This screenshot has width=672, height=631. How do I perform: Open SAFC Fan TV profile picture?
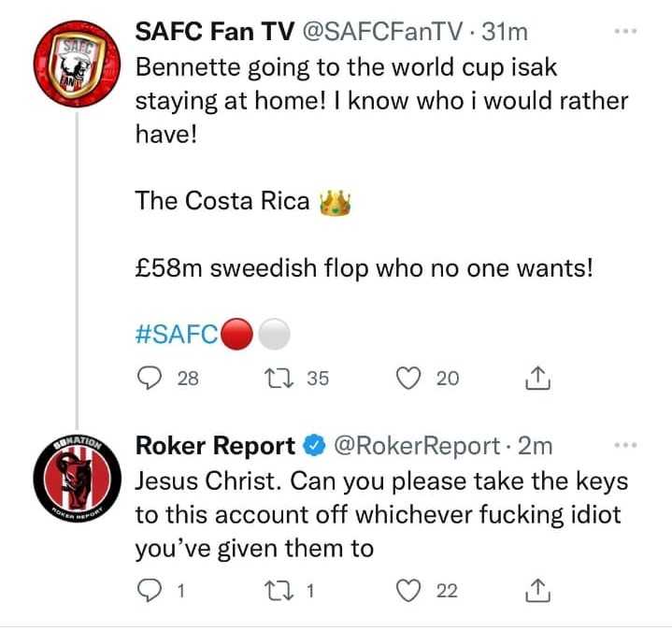[78, 64]
